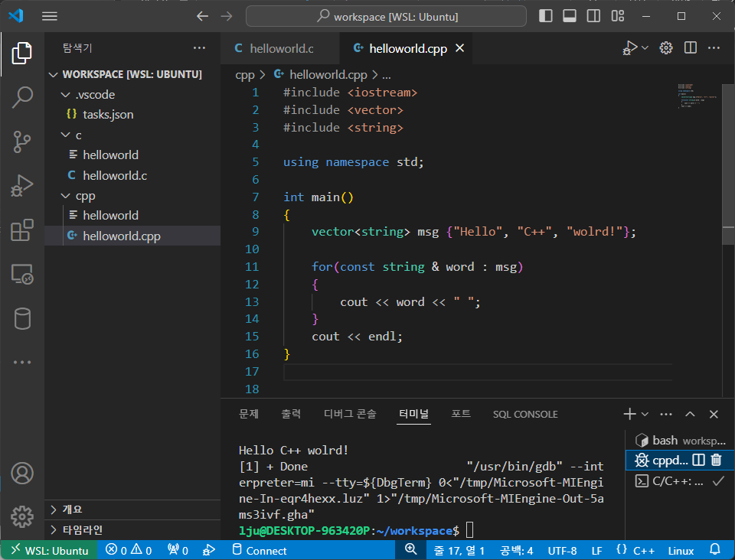Close the terminal panel
Viewport: 735px width, 560px height.
(x=714, y=414)
